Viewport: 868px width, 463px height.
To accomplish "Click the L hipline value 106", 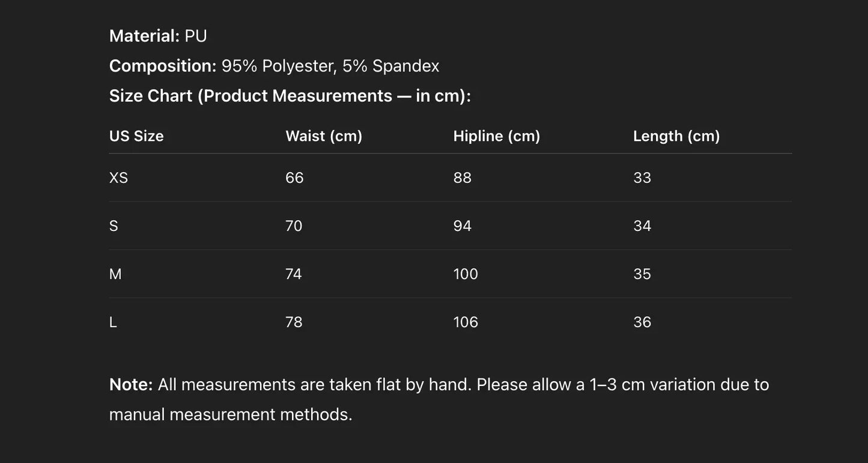I will click(466, 322).
